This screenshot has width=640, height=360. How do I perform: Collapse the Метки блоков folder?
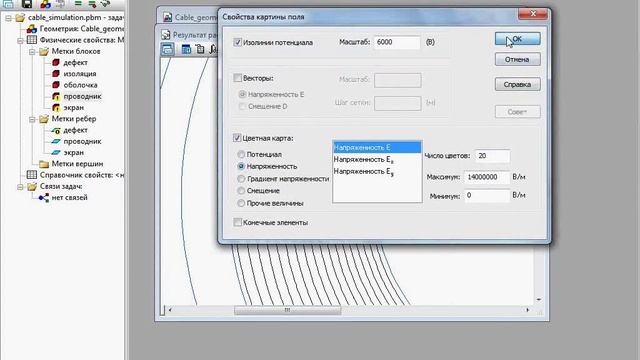pos(32,52)
